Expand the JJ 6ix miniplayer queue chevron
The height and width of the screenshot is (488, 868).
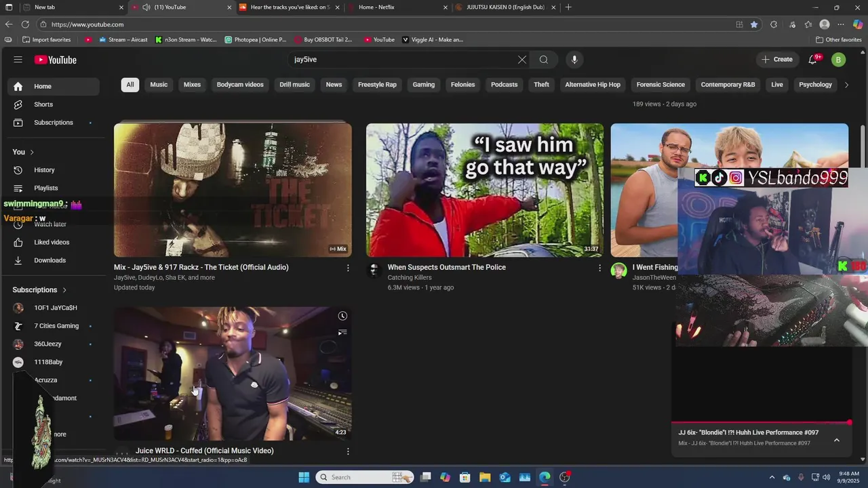click(837, 440)
